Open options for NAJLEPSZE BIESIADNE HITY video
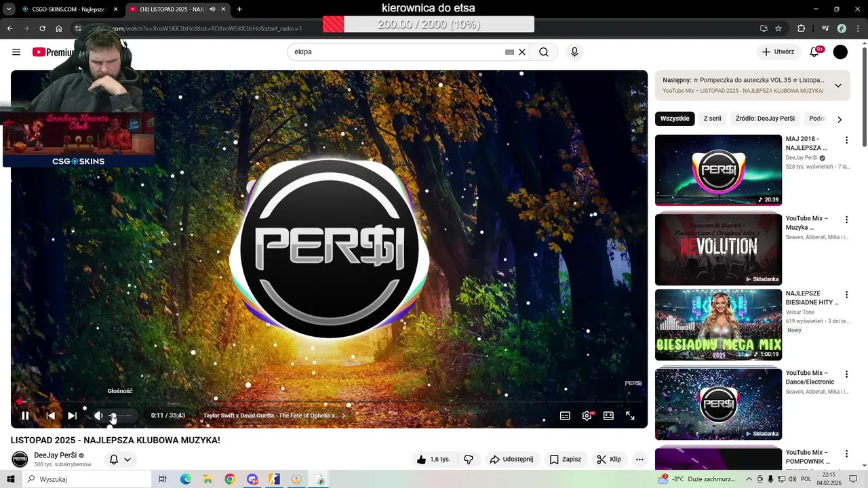The height and width of the screenshot is (488, 868). 846,295
